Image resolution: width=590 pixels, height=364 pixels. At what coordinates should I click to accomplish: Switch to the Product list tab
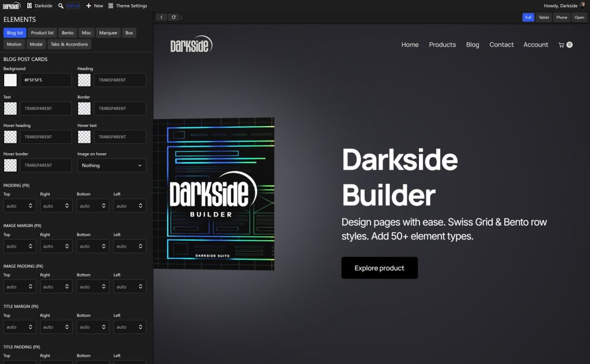pyautogui.click(x=42, y=33)
